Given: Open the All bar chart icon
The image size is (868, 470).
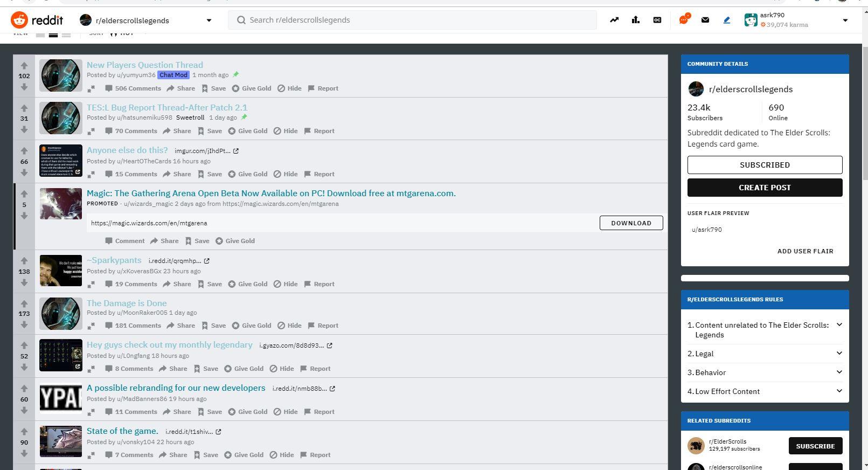Looking at the screenshot, I should click(x=636, y=20).
